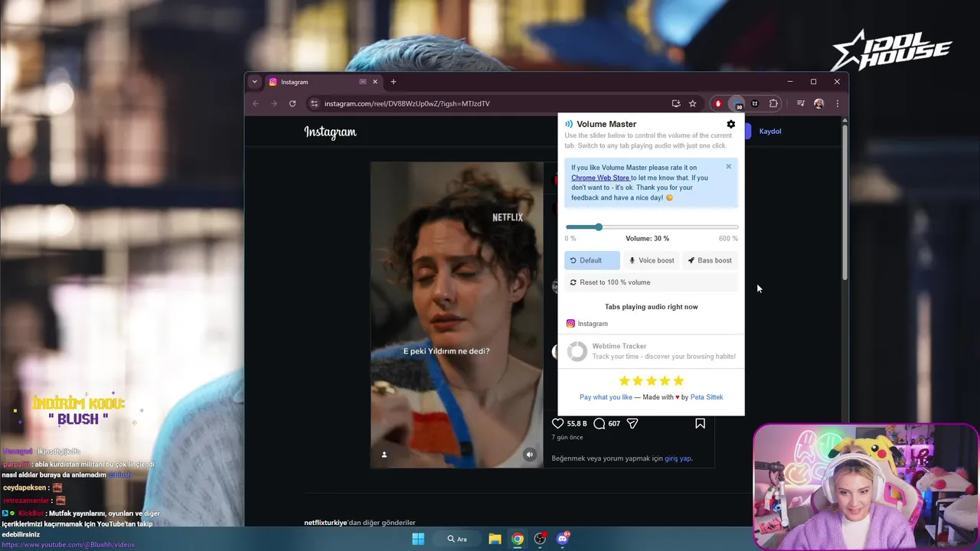Click giriş yap login link

[x=678, y=458]
